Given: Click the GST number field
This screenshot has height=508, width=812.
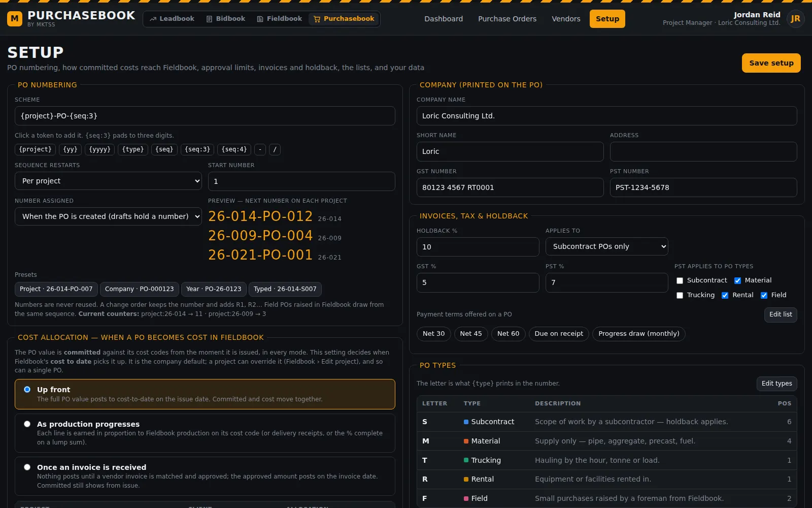Looking at the screenshot, I should (510, 187).
